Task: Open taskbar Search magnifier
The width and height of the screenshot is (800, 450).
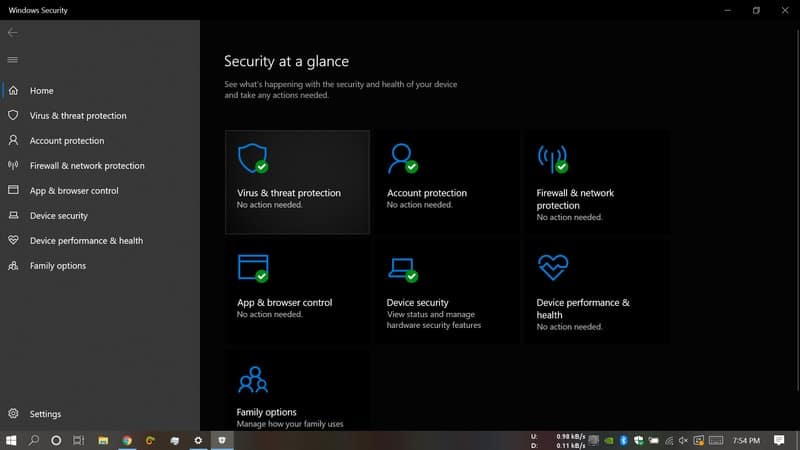Action: click(34, 440)
